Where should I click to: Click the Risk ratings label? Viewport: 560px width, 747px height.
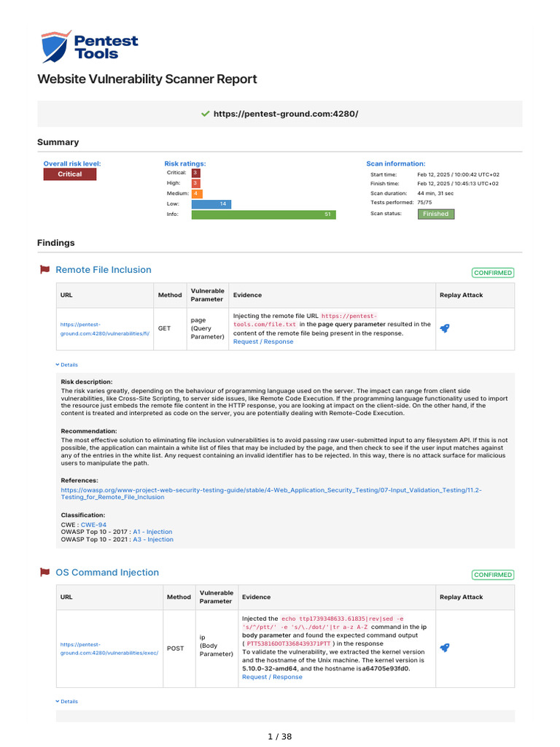coord(184,164)
